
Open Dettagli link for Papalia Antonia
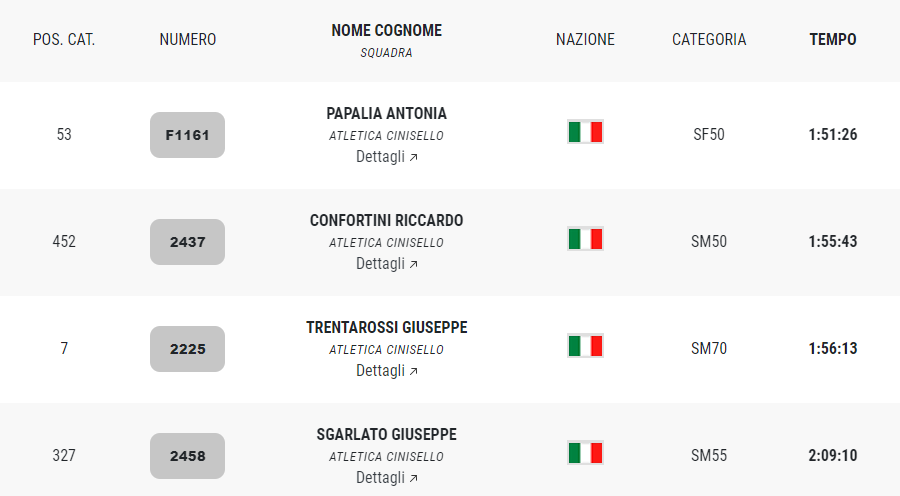pyautogui.click(x=386, y=157)
